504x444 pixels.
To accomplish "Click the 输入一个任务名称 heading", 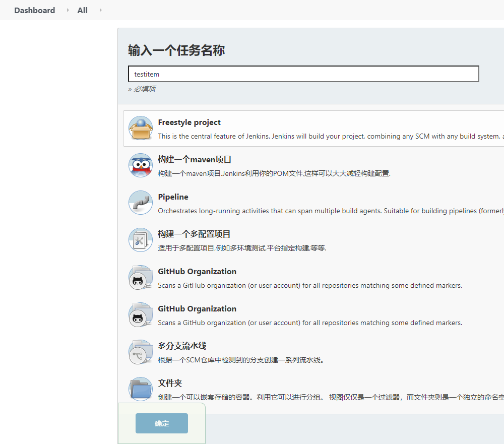I will coord(176,50).
